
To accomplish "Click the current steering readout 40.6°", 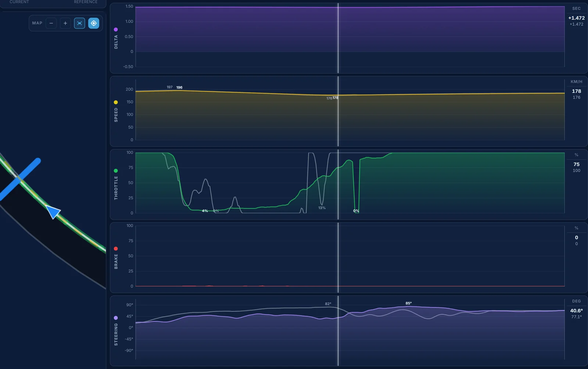I will pos(576,311).
